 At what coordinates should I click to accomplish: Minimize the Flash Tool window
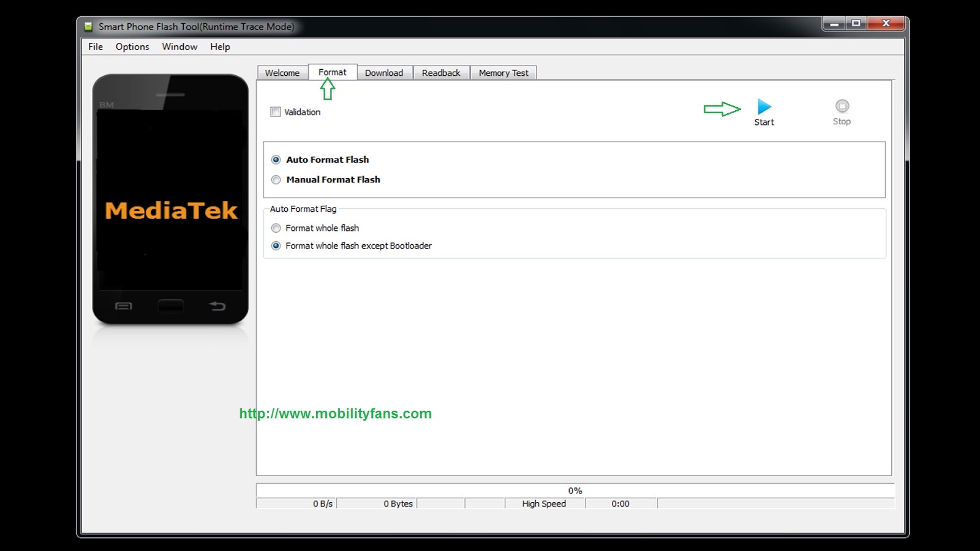tap(834, 24)
